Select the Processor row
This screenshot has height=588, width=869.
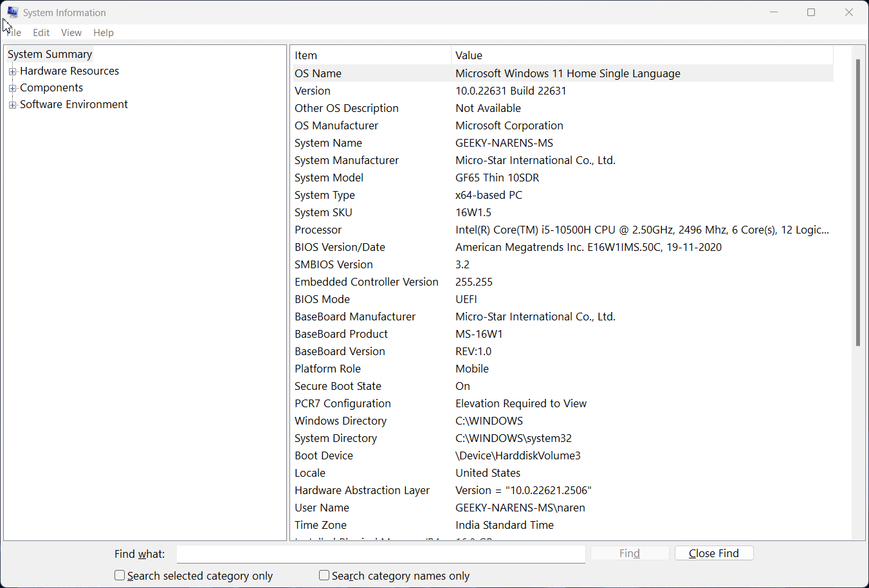(x=563, y=230)
